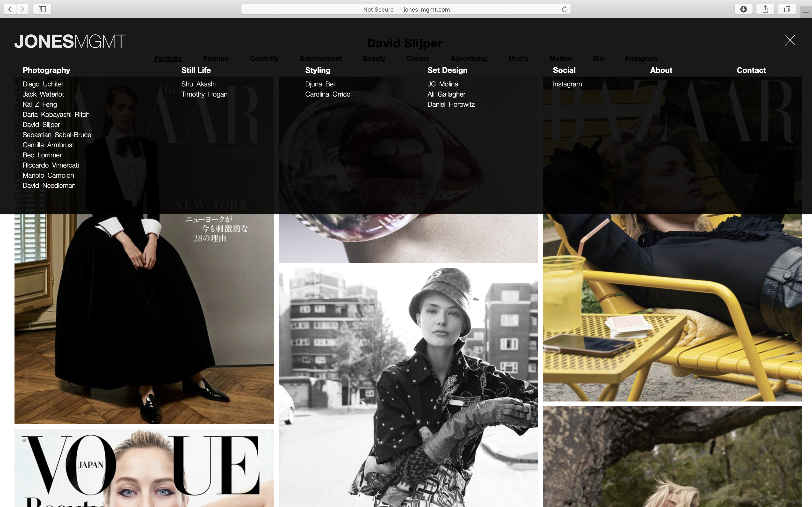Open the Fashion portfolio tab

click(216, 58)
